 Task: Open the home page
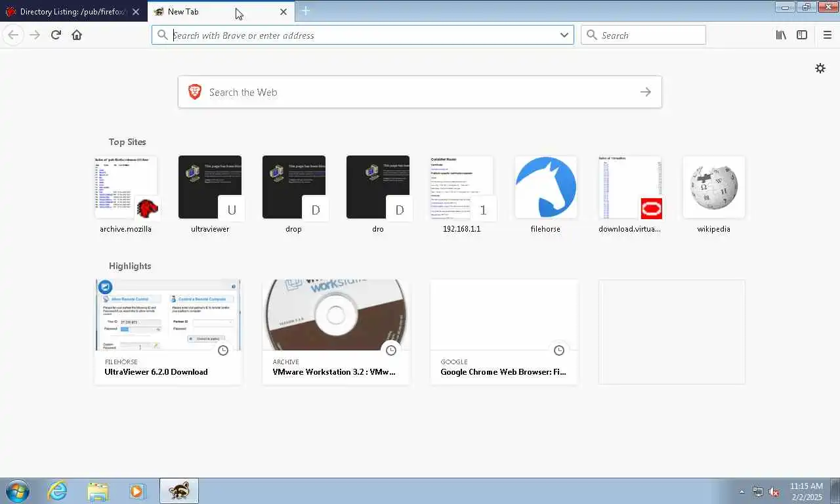[77, 35]
